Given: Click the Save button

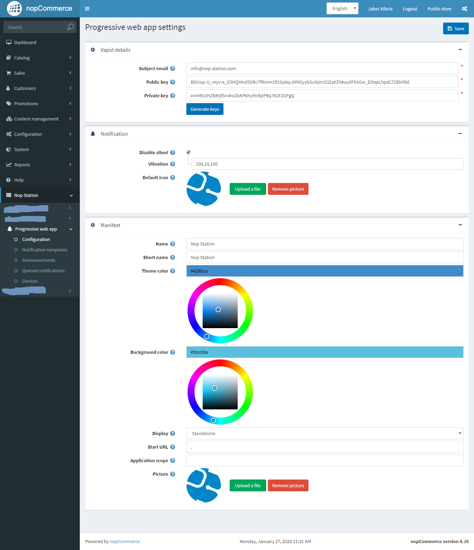Looking at the screenshot, I should pos(456,28).
